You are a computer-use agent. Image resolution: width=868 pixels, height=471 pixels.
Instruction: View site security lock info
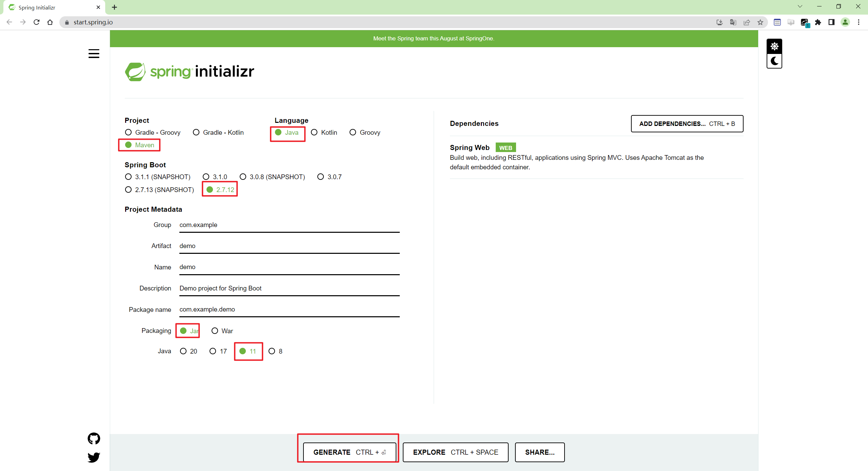pyautogui.click(x=67, y=22)
